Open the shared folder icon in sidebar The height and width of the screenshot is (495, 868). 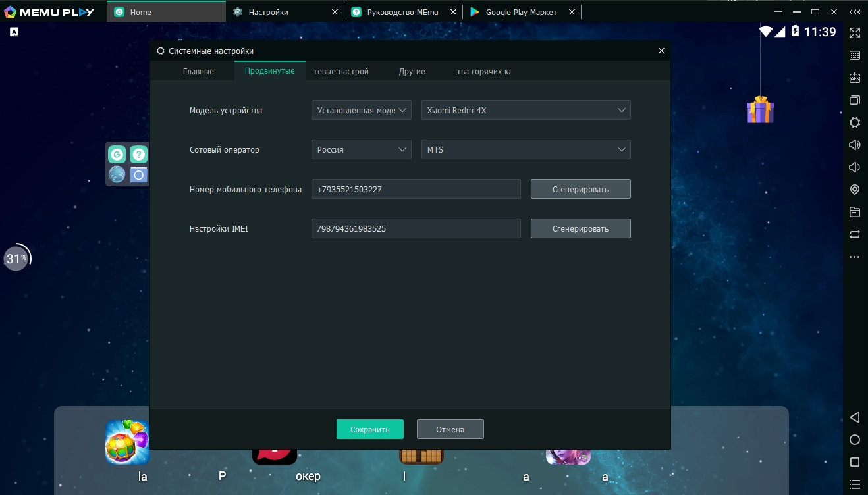[855, 212]
